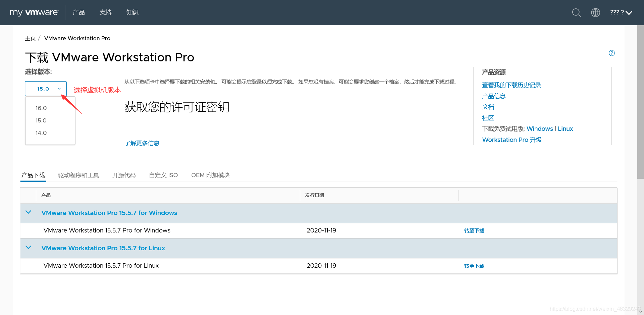Expand the ??? ? user account menu
Screen dimensions: 644x315
click(621, 12)
